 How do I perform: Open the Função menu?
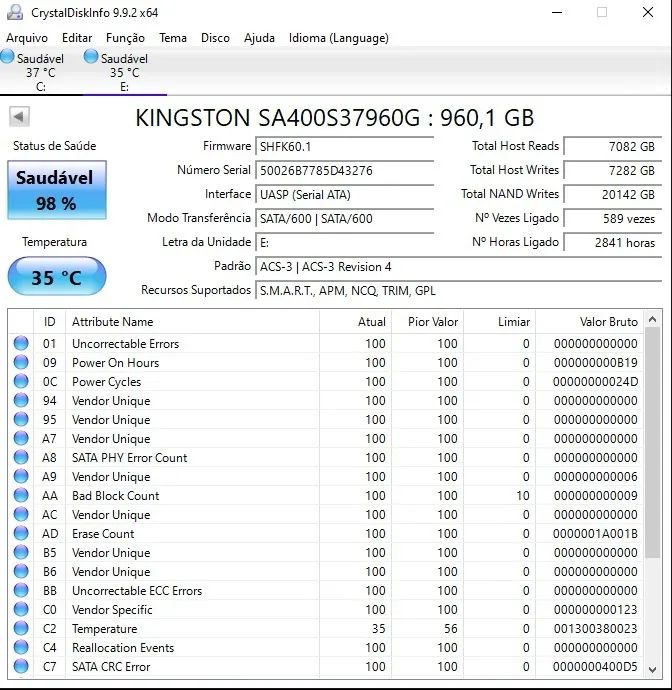click(x=125, y=38)
